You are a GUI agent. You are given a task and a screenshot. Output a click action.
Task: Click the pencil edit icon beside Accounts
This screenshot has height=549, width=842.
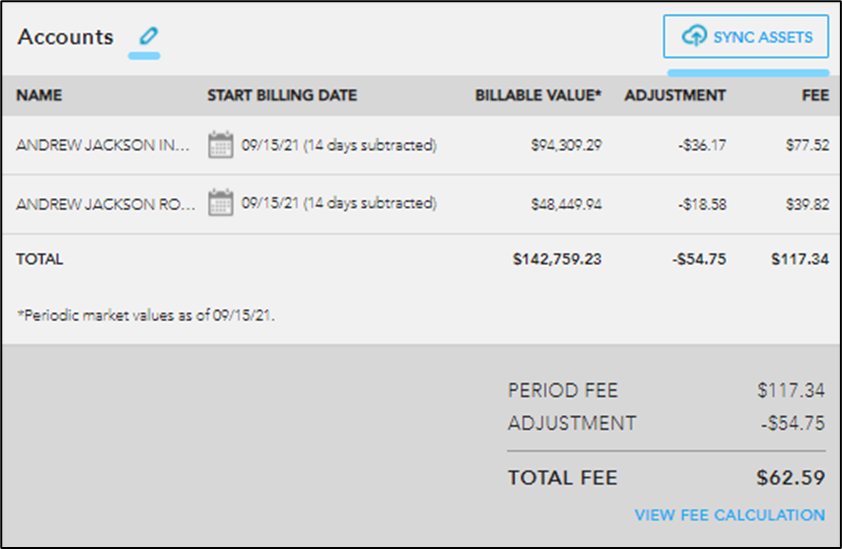point(148,37)
